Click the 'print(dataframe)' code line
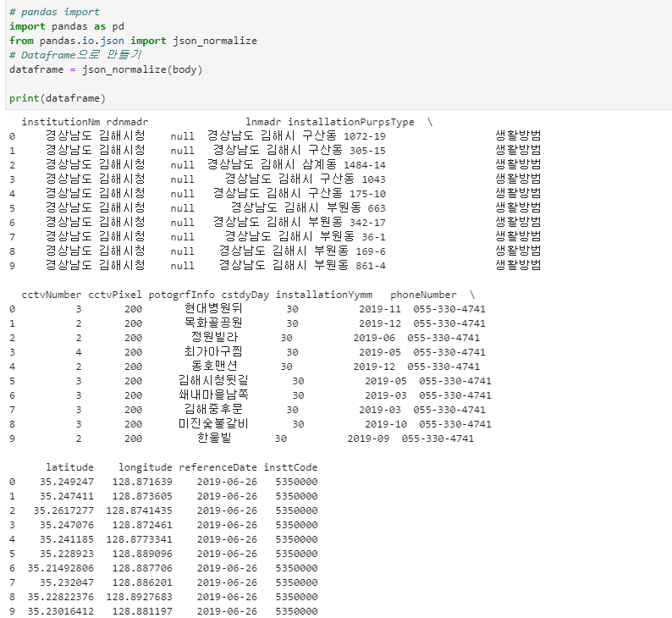 click(58, 98)
